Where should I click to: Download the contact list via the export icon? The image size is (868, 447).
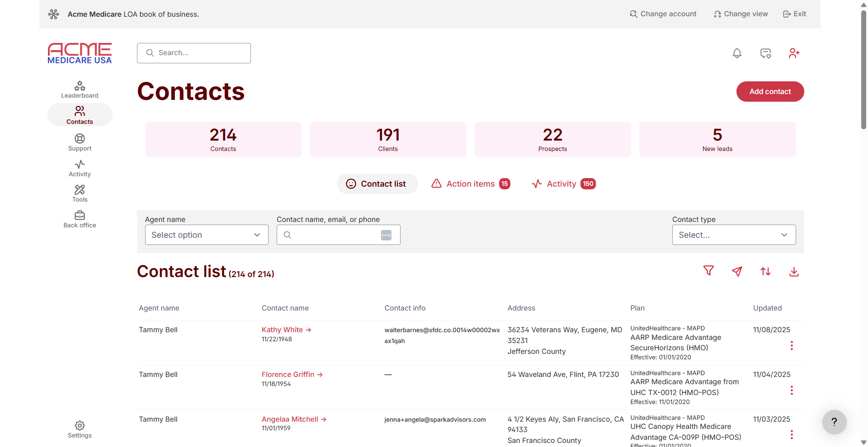pyautogui.click(x=794, y=271)
